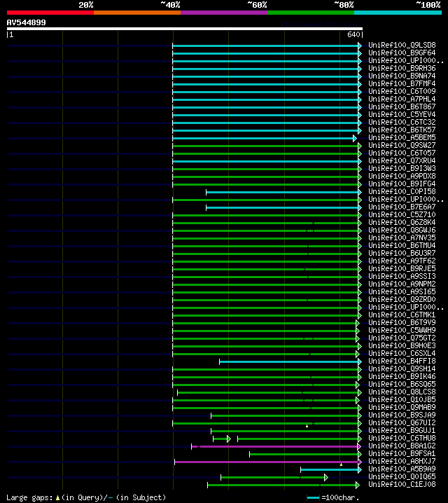Click hit label UniRef100_C6T009
448x503 pixels.
(402, 92)
